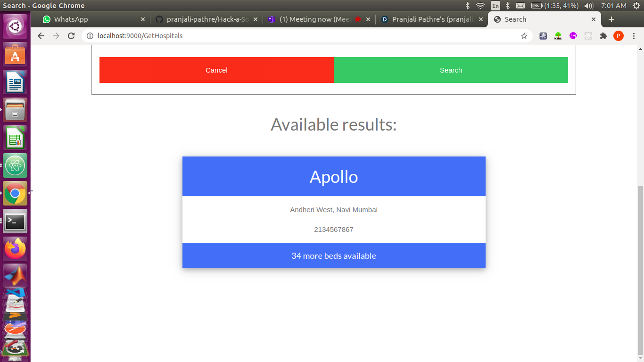Click the browser forward arrow
The image size is (644, 362).
pos(56,36)
